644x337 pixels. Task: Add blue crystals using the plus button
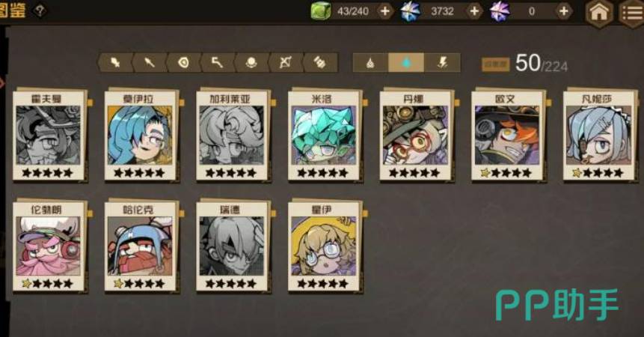pyautogui.click(x=474, y=11)
